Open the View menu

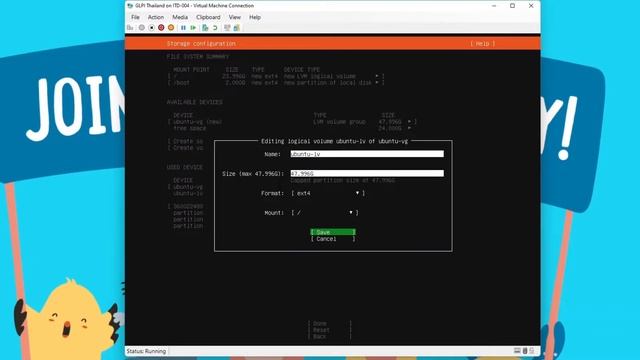tap(235, 17)
